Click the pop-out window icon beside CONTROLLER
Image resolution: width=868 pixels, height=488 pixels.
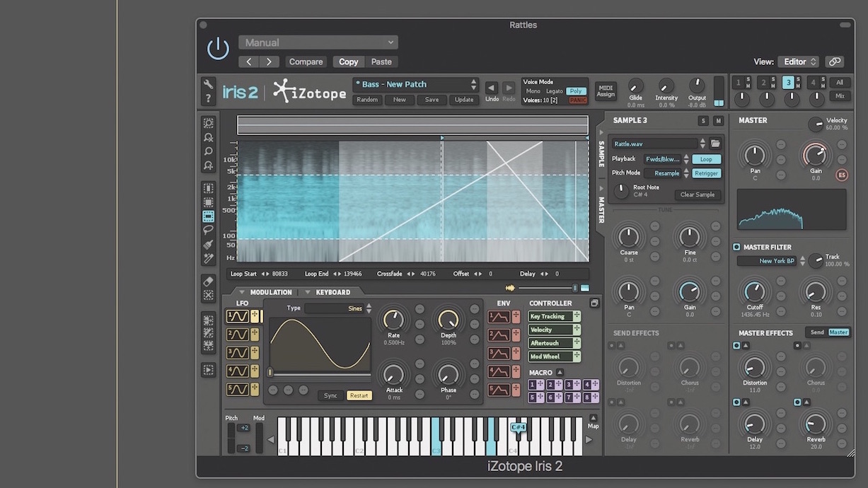tap(594, 303)
